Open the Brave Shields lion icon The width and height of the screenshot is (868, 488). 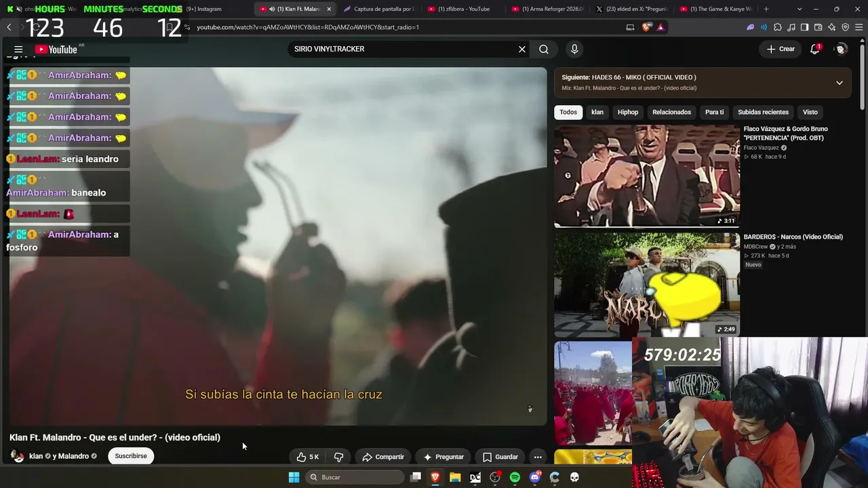click(x=646, y=27)
